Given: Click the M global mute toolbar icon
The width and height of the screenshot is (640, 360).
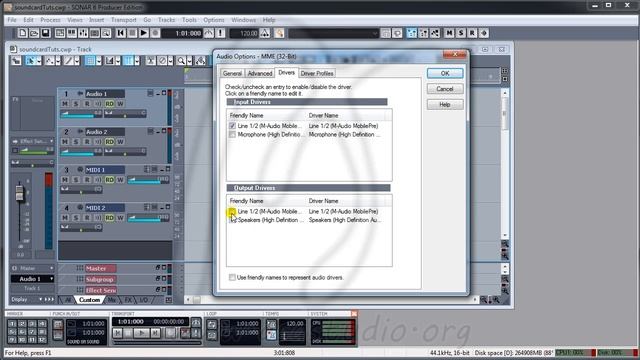Looking at the screenshot, I should (449, 33).
